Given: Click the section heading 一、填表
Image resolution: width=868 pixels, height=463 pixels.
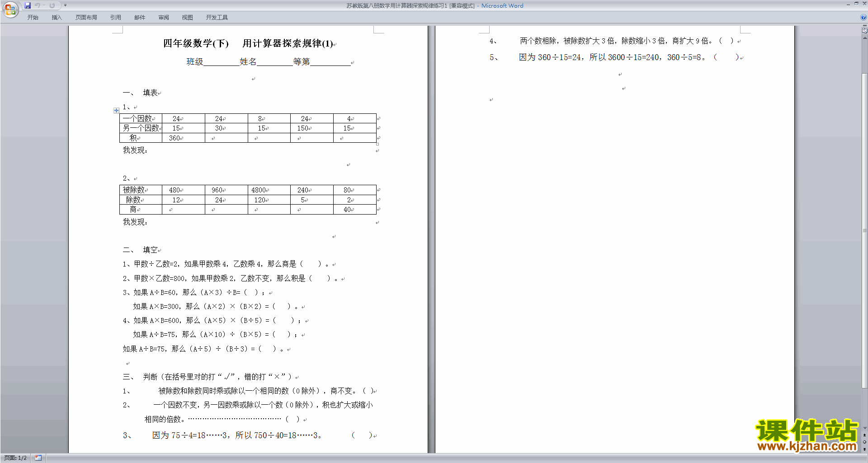Looking at the screenshot, I should 141,93.
